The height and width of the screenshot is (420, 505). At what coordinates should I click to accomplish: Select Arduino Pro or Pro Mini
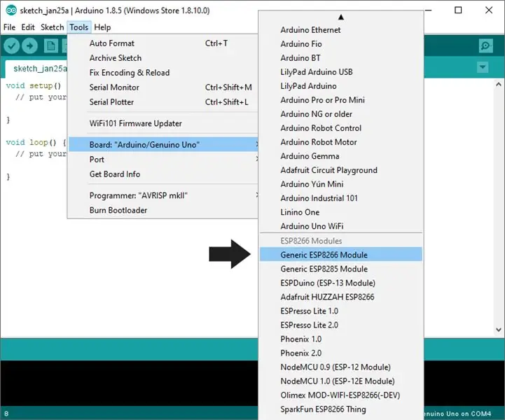340,100
